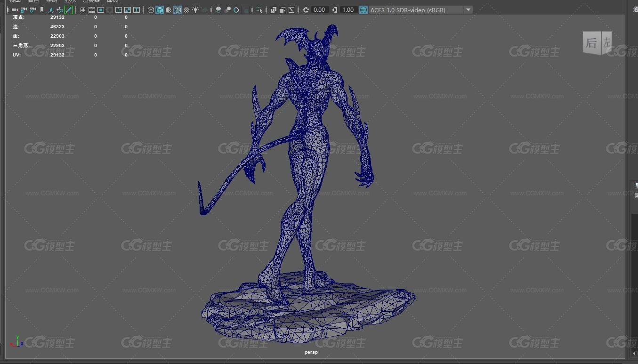Click the 边 count 46323
This screenshot has width=638, height=364.
coord(57,27)
